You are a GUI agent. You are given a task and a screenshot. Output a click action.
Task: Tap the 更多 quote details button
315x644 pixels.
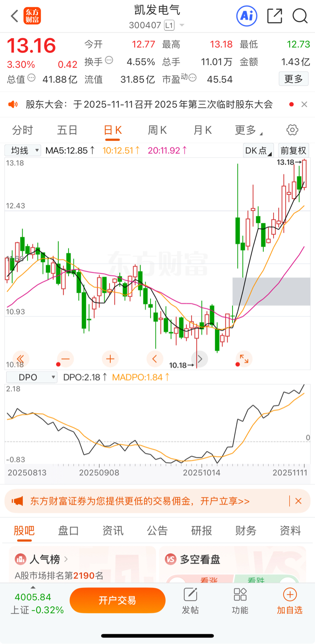pyautogui.click(x=293, y=79)
